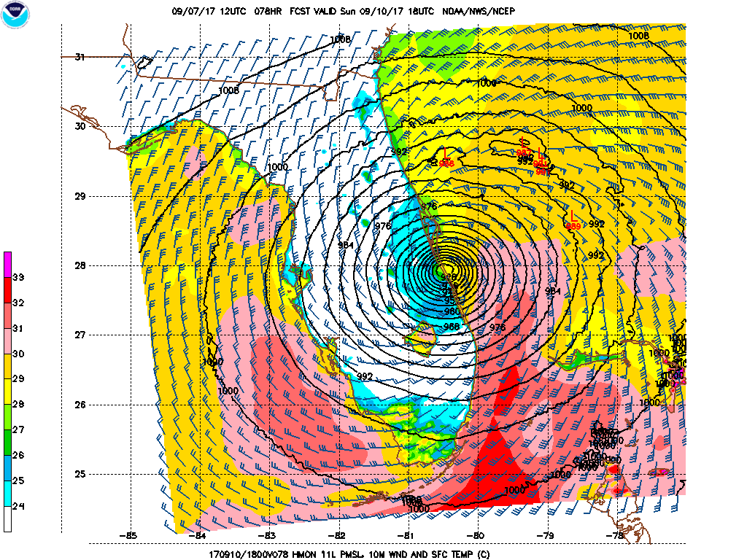This screenshot has width=747, height=560.
Task: Select the pink legend segment between 30 and 31
Action: point(7,341)
